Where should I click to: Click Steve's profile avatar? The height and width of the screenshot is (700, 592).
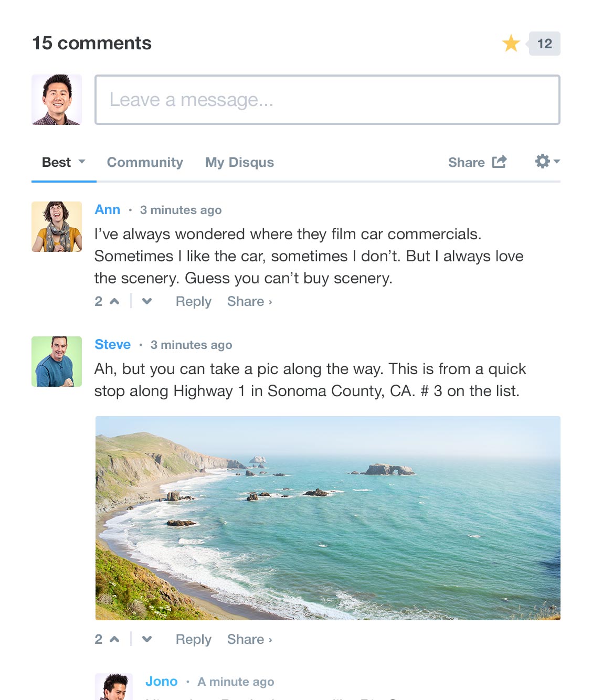57,362
